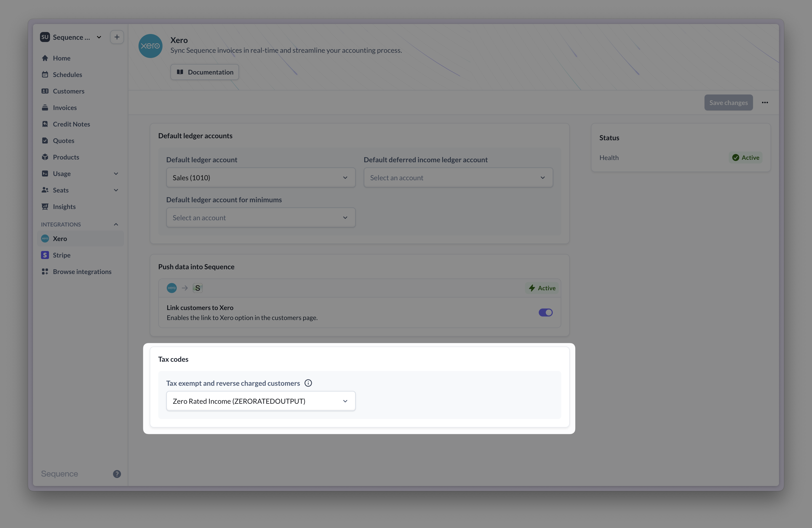Click the Status panel heading
This screenshot has height=528, width=812.
(609, 138)
